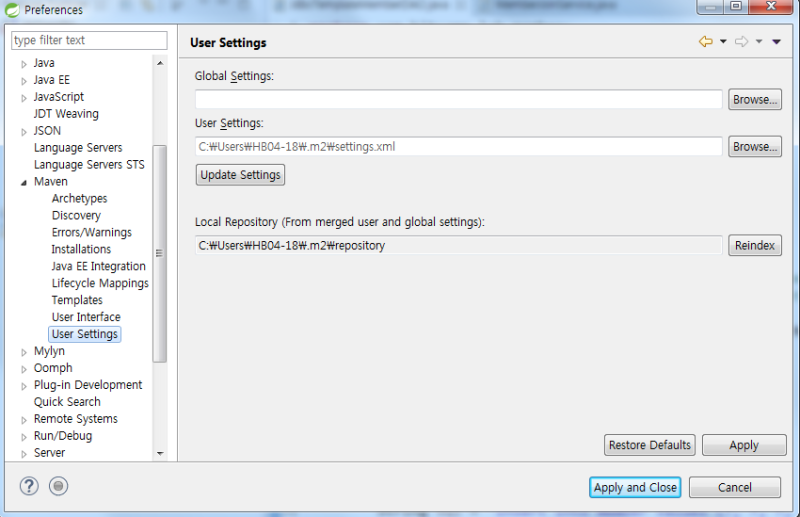800x517 pixels.
Task: Click the type filter text field
Action: [x=89, y=40]
